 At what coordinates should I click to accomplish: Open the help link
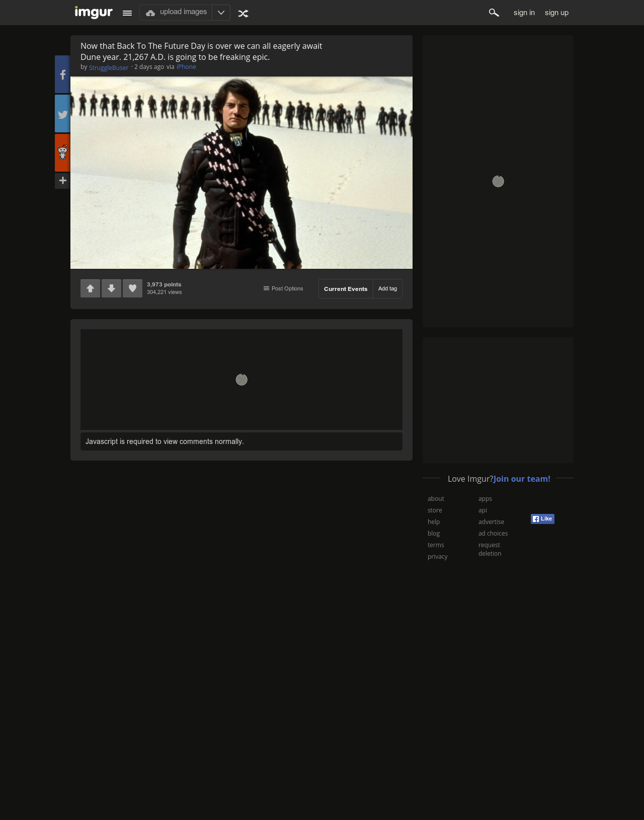(434, 522)
